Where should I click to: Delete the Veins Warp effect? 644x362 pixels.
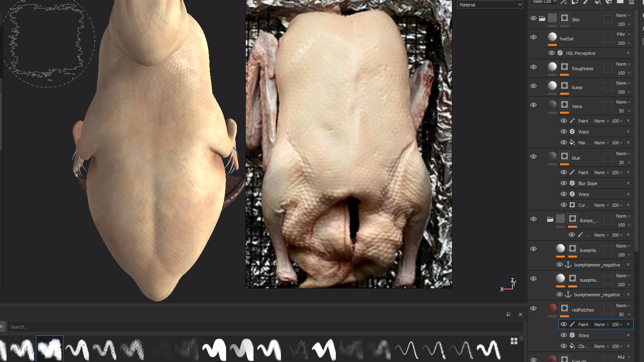click(628, 131)
